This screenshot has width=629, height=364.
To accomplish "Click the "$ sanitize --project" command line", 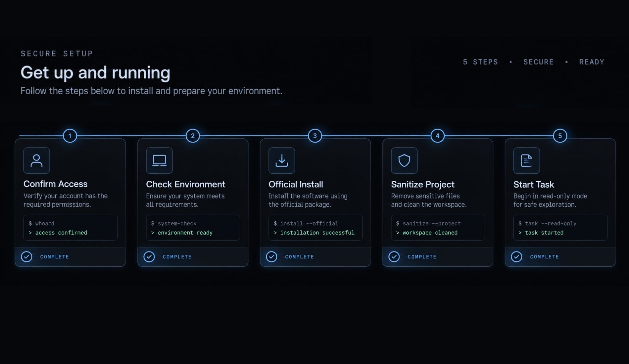I will (x=428, y=223).
